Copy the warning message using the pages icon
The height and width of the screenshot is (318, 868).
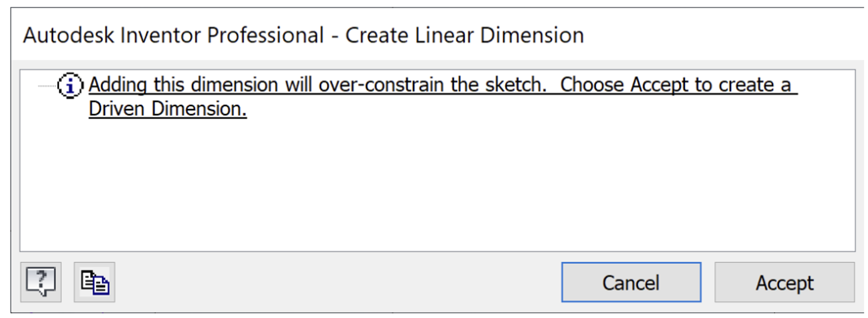coord(95,282)
